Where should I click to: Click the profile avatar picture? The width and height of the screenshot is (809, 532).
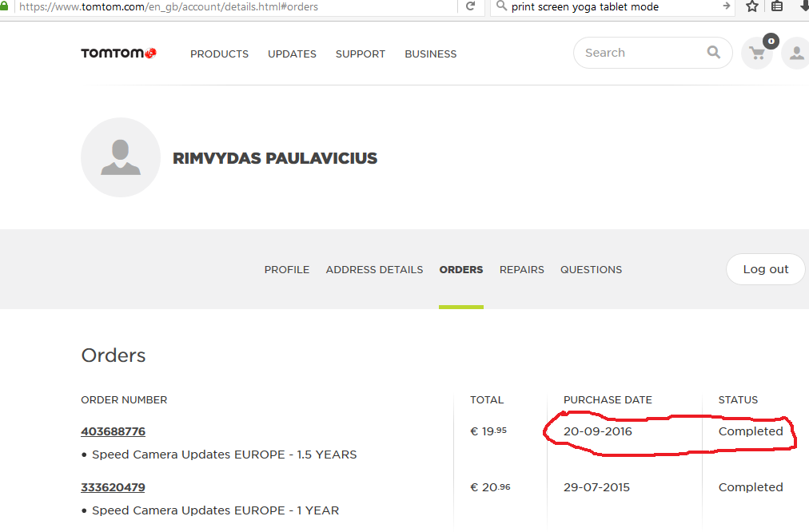[x=121, y=157]
